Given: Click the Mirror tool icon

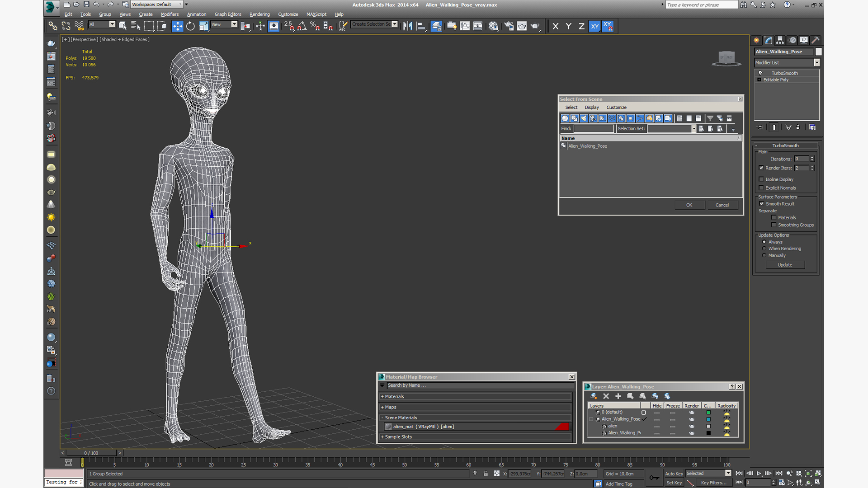Looking at the screenshot, I should 408,26.
